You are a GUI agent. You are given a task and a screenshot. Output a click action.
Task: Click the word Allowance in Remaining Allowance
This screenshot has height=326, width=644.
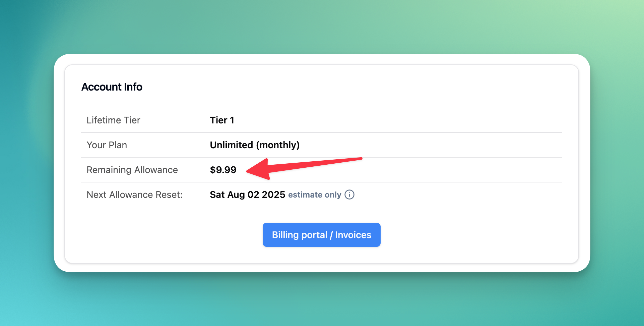click(156, 170)
